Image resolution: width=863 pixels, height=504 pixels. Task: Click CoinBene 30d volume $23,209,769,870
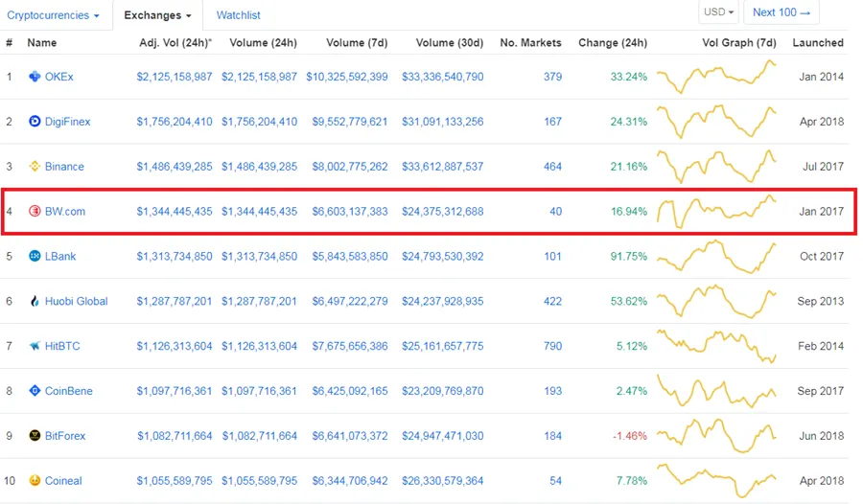click(442, 391)
